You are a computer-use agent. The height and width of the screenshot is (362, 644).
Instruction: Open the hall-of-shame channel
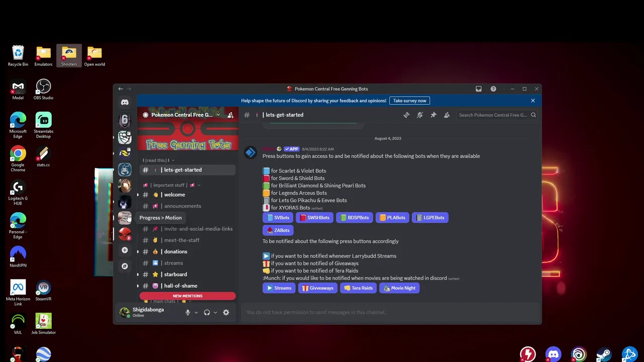pos(187,286)
